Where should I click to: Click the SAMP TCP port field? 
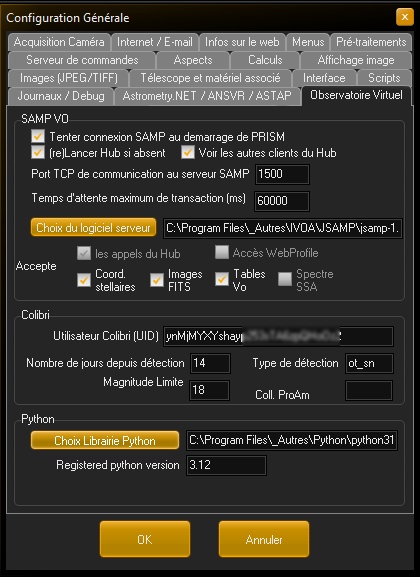pyautogui.click(x=282, y=174)
